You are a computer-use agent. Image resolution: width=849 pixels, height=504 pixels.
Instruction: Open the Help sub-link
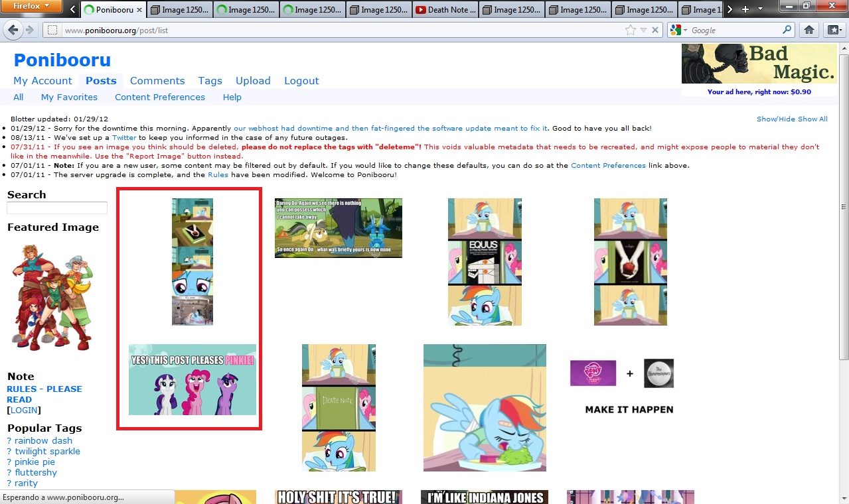[x=232, y=97]
